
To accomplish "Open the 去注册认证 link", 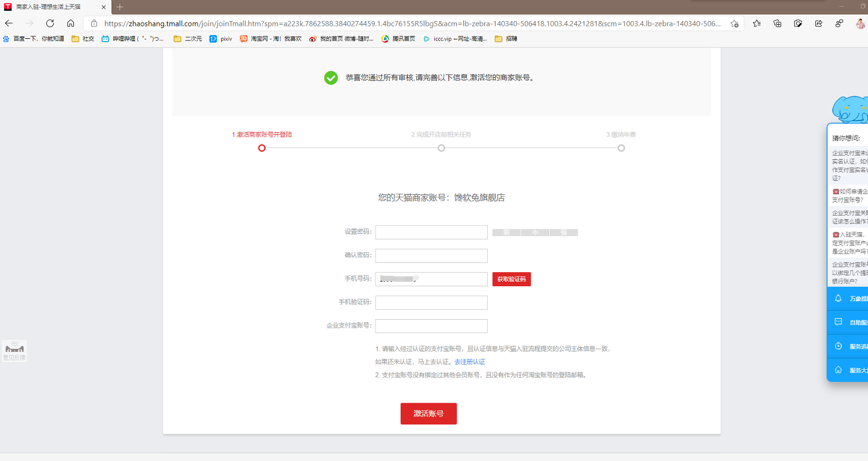I will (x=469, y=362).
